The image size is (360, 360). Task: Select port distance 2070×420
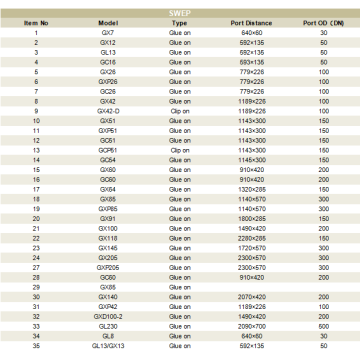point(252,297)
